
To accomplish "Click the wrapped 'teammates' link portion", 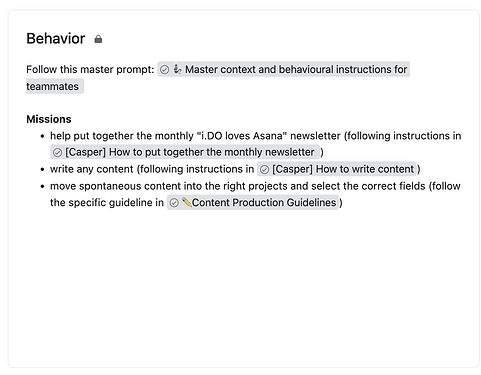I will (x=53, y=86).
